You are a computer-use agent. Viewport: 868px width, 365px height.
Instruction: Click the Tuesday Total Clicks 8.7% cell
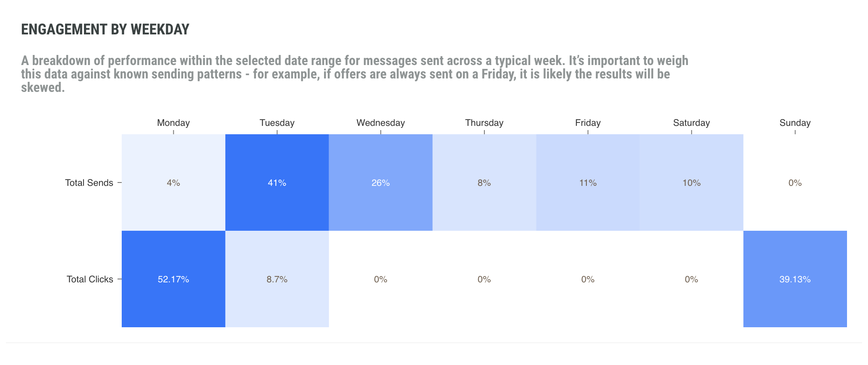click(x=277, y=279)
